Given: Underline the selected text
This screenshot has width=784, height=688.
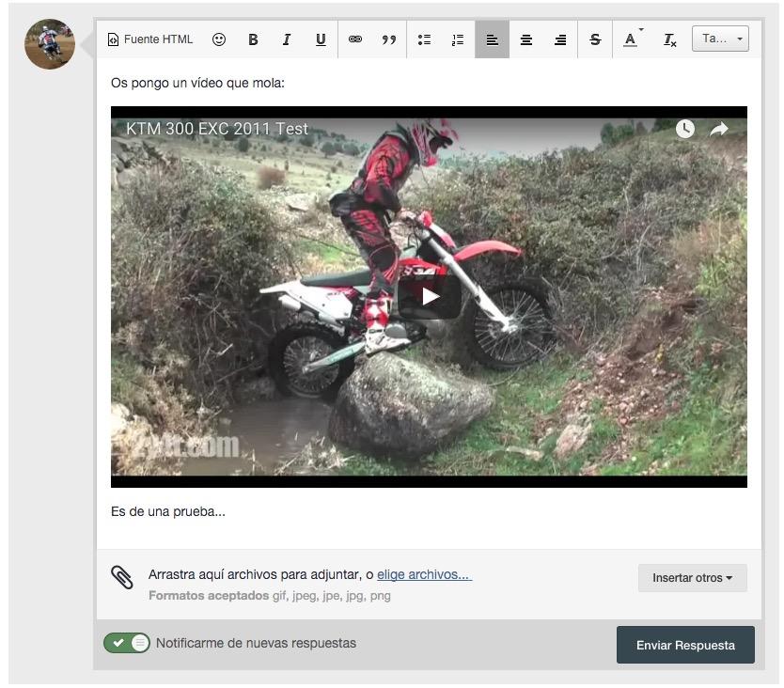Looking at the screenshot, I should click(x=321, y=39).
